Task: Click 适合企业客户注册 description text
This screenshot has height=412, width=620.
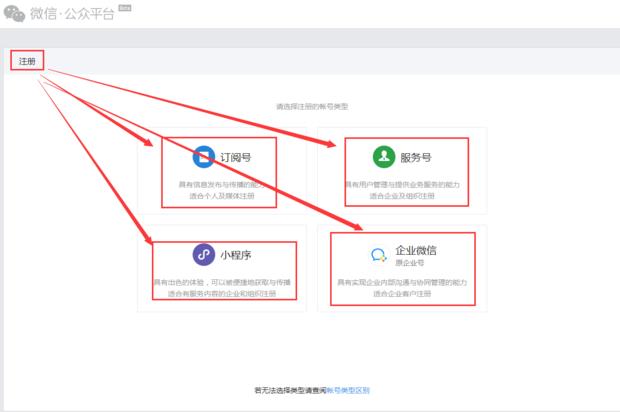Action: pos(402,293)
